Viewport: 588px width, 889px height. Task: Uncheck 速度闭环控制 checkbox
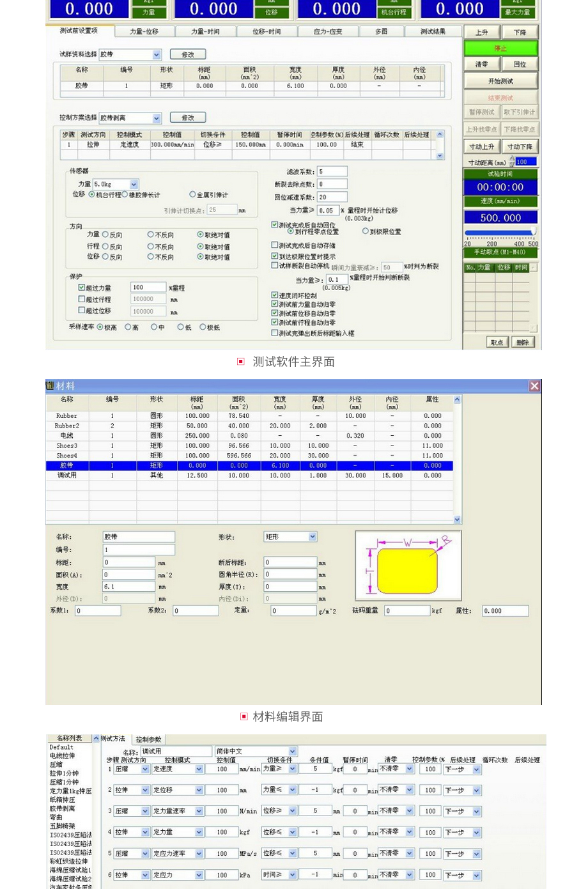(275, 295)
